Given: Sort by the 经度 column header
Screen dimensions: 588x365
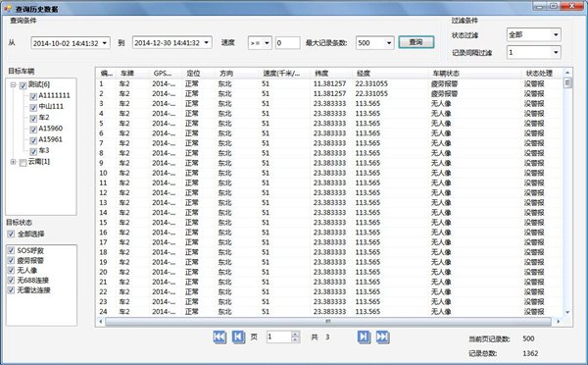Looking at the screenshot, I should tap(391, 74).
